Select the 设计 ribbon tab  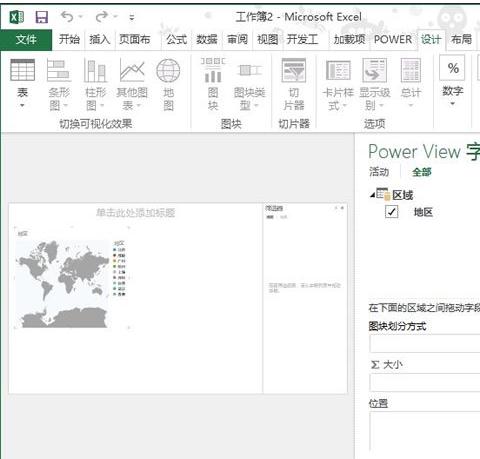431,40
